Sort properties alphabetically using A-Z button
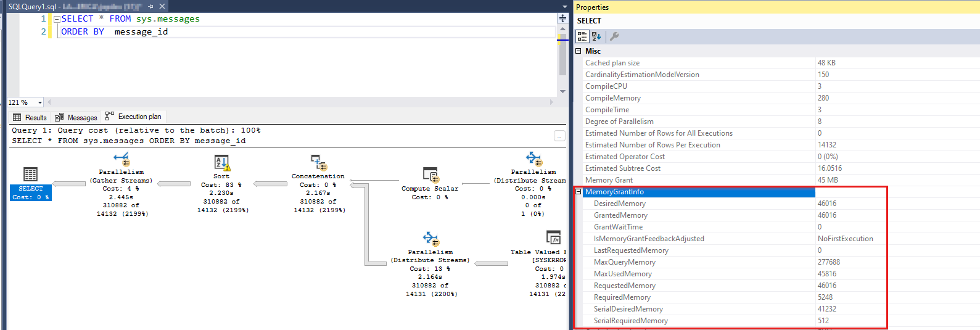The width and height of the screenshot is (980, 330). pos(596,36)
